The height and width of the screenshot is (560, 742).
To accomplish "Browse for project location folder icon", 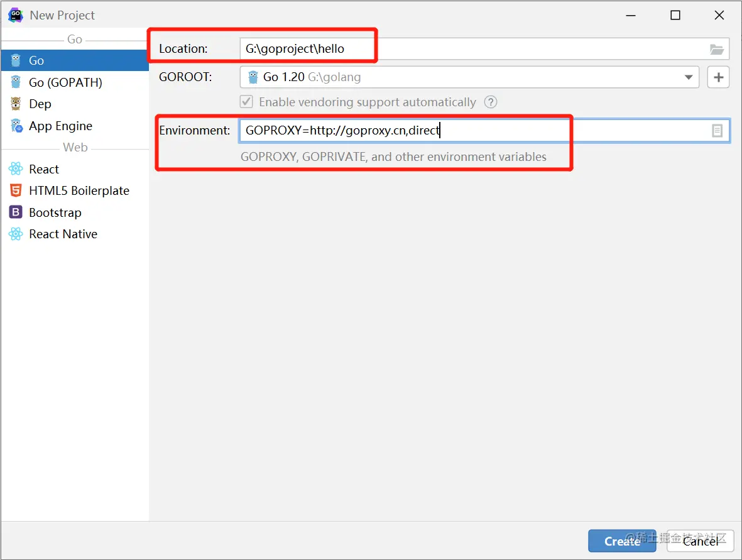I will pyautogui.click(x=716, y=49).
